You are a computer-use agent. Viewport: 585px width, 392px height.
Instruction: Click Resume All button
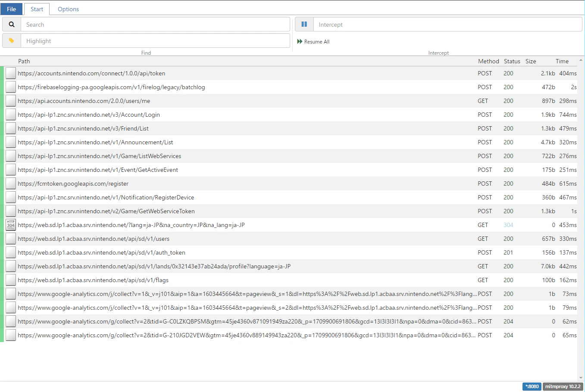pyautogui.click(x=313, y=42)
